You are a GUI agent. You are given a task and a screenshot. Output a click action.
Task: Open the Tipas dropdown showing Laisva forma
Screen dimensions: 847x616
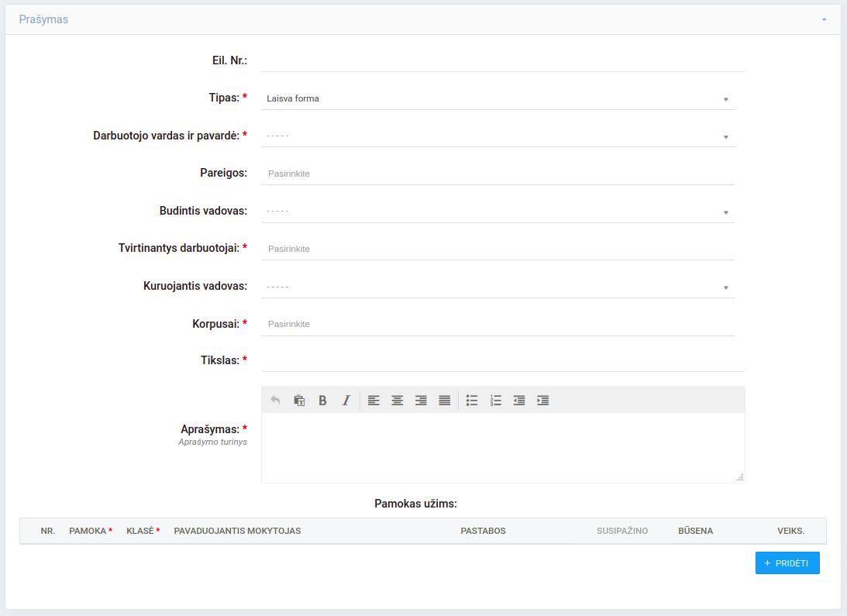pos(498,99)
